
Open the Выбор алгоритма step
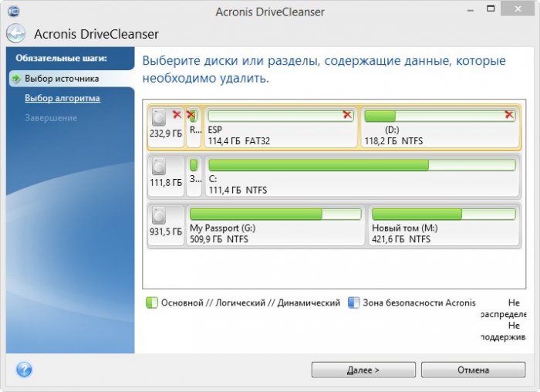[62, 98]
